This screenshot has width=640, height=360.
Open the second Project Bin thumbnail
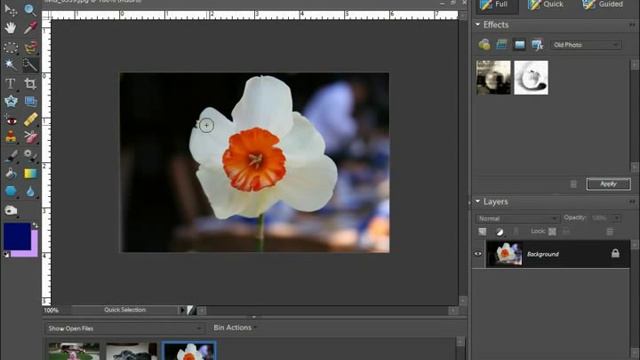(131, 351)
